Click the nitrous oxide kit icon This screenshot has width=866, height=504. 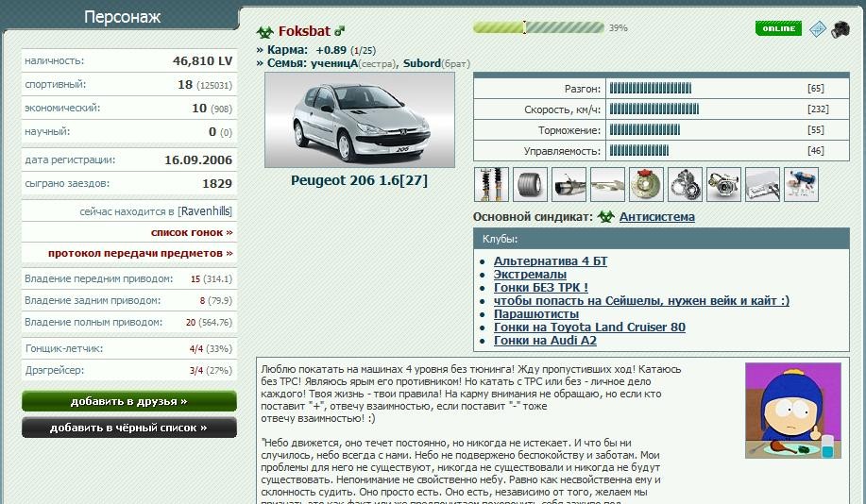[801, 184]
